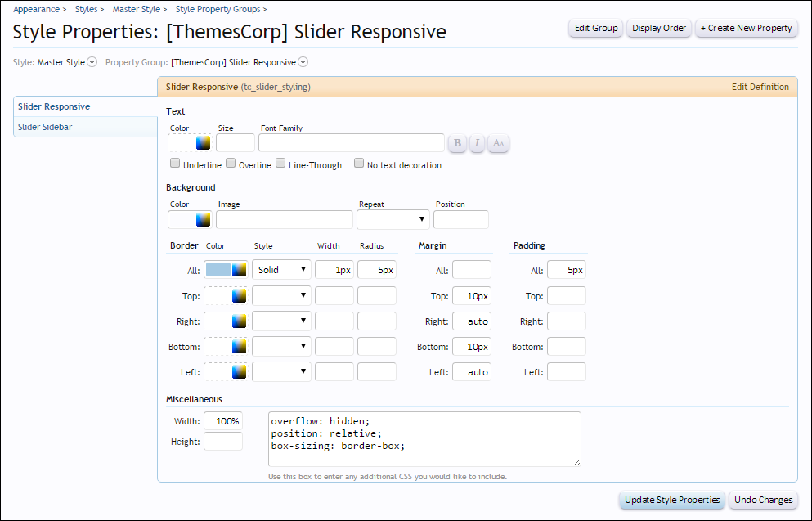Click the additional CSS text area

[424, 439]
